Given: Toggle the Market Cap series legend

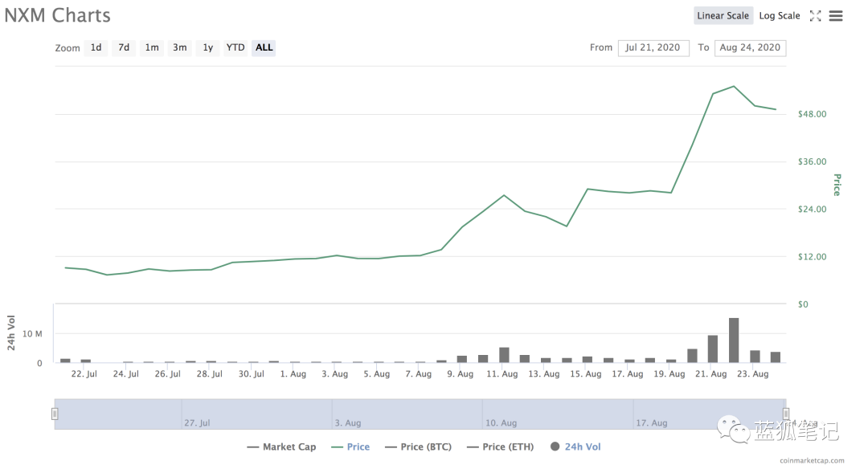Looking at the screenshot, I should pyautogui.click(x=282, y=447).
